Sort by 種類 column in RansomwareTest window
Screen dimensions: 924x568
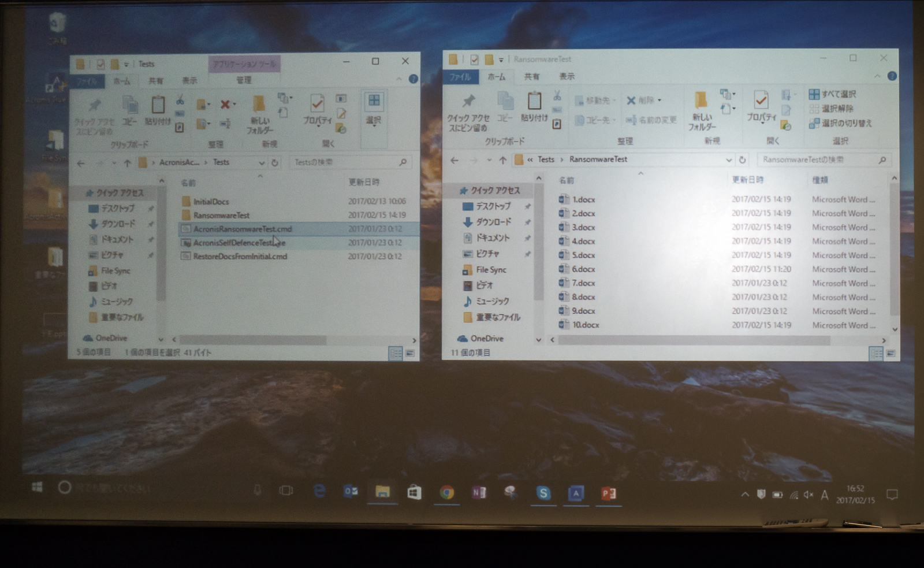pyautogui.click(x=820, y=180)
